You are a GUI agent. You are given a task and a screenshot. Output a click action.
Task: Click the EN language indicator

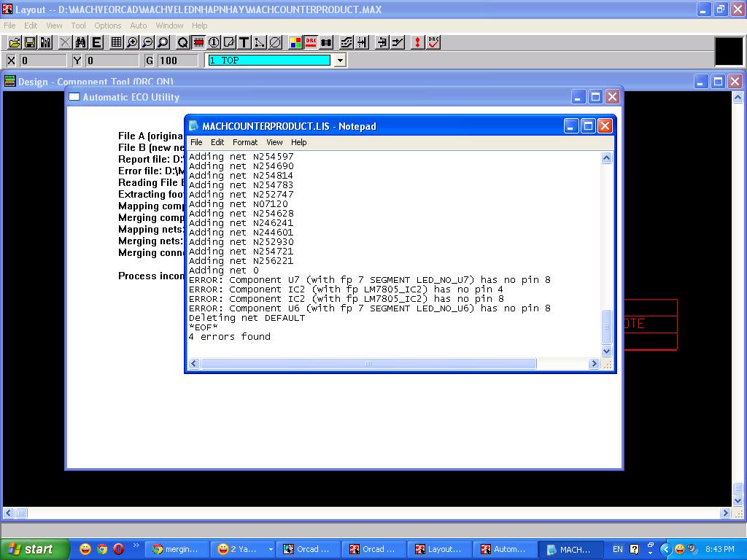(x=617, y=549)
